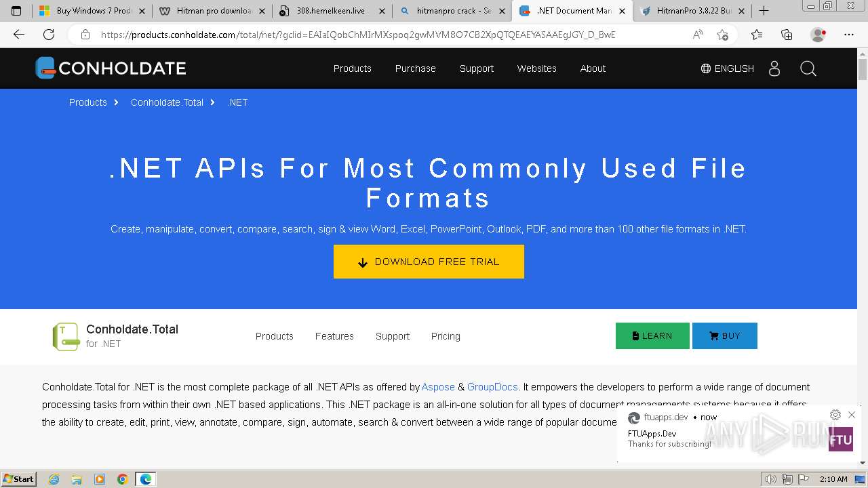This screenshot has width=868, height=488.
Task: Click the green LEARN button
Action: coord(652,336)
